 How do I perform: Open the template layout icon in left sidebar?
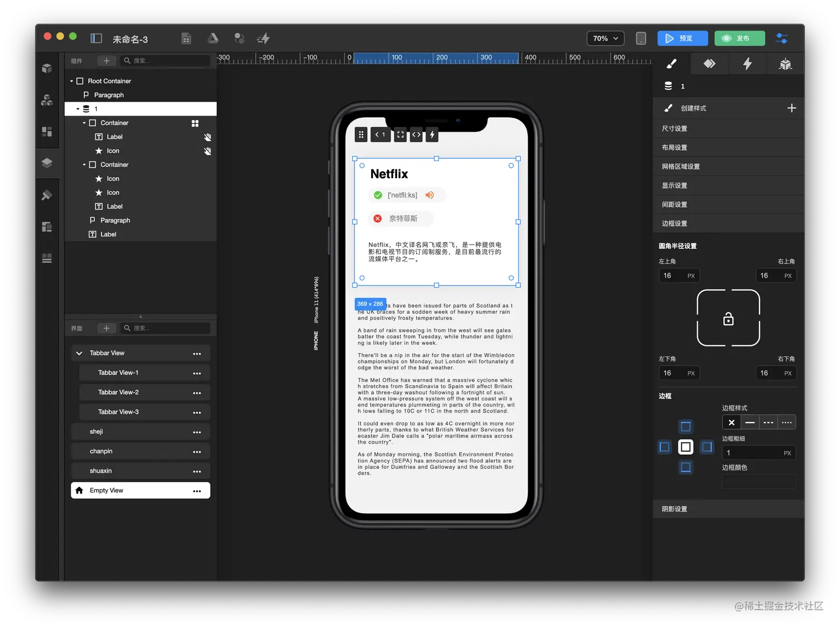[47, 227]
